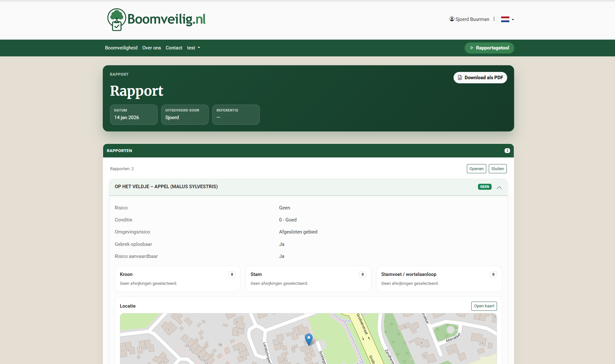
Task: Go to the Over ons page
Action: [151, 48]
